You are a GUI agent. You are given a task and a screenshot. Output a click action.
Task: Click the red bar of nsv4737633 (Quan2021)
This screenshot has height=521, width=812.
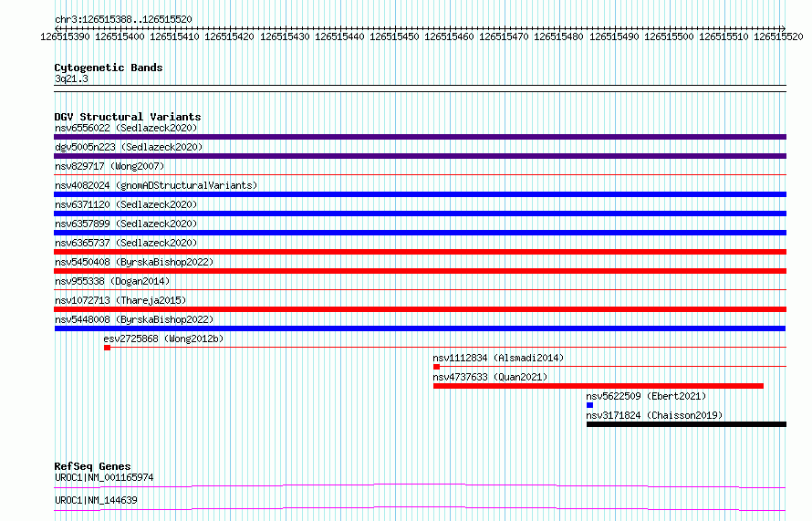click(x=599, y=386)
